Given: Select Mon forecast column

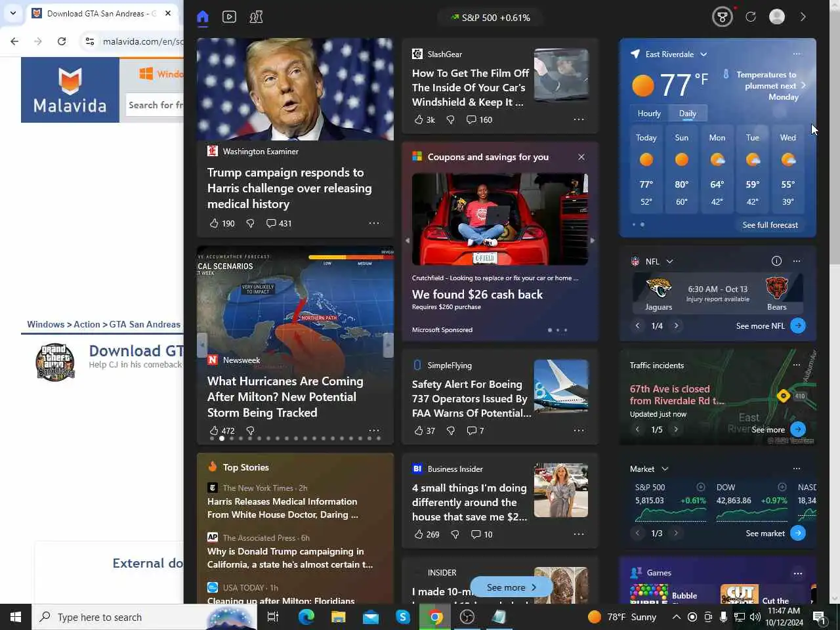Looking at the screenshot, I should [x=717, y=170].
